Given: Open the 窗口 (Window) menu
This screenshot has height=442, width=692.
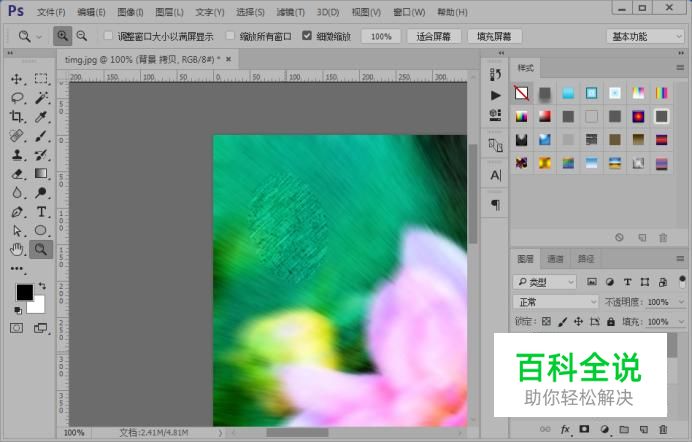Looking at the screenshot, I should (x=409, y=12).
